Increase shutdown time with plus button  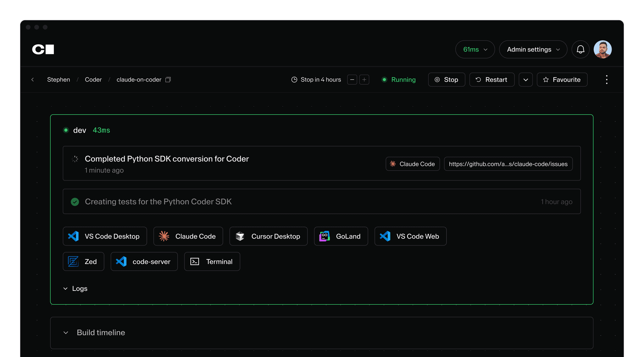click(364, 80)
